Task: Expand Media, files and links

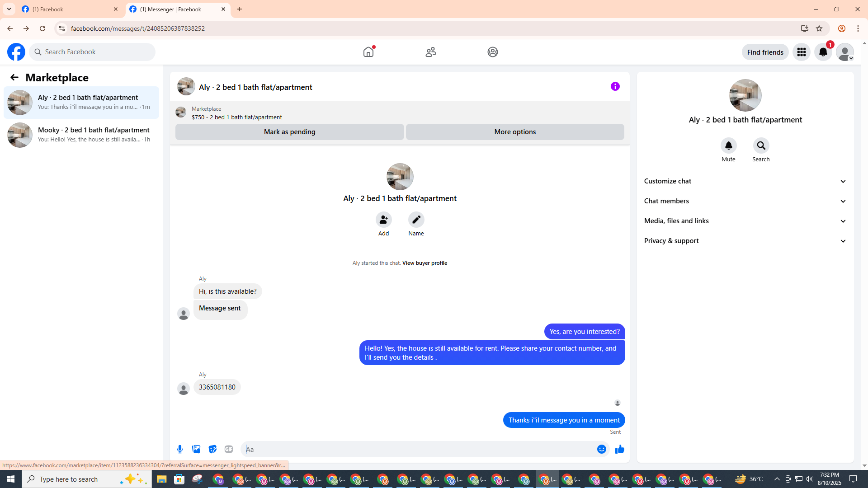Action: pyautogui.click(x=745, y=221)
